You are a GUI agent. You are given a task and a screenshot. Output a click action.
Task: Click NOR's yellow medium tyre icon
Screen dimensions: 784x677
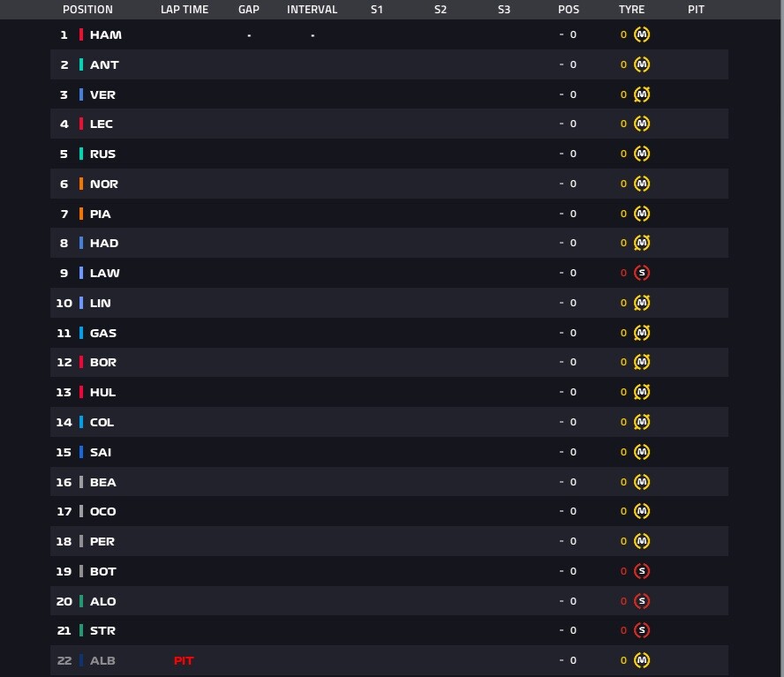pyautogui.click(x=642, y=184)
